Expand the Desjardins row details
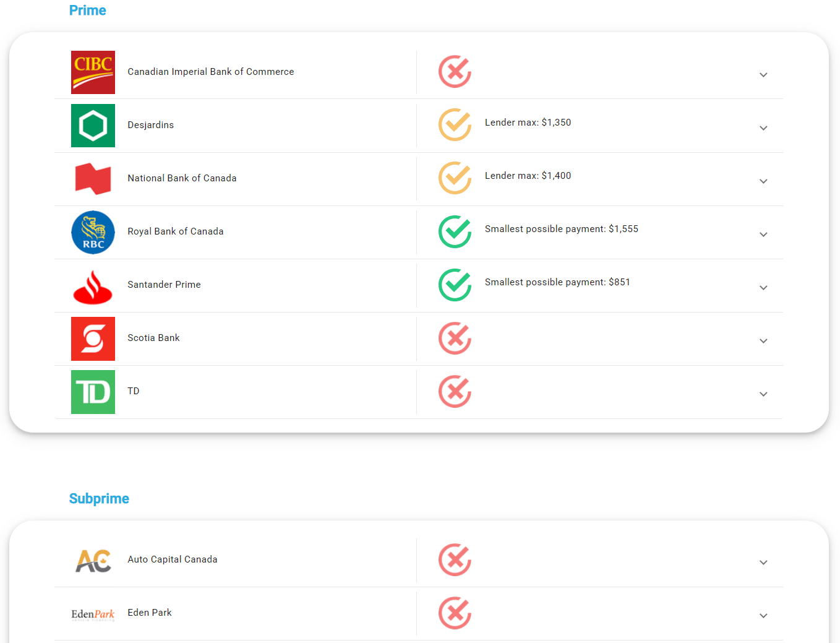This screenshot has height=643, width=840. pos(763,128)
